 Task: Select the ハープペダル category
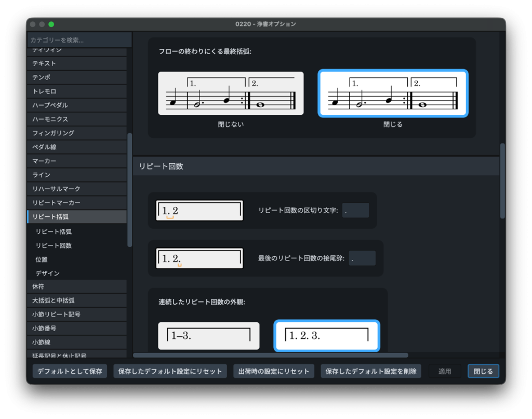tap(77, 106)
